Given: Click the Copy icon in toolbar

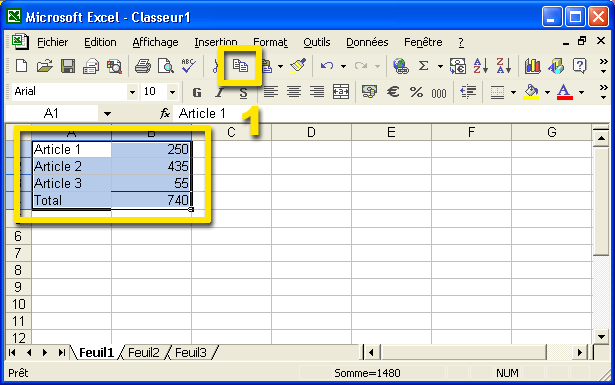Looking at the screenshot, I should (x=240, y=65).
